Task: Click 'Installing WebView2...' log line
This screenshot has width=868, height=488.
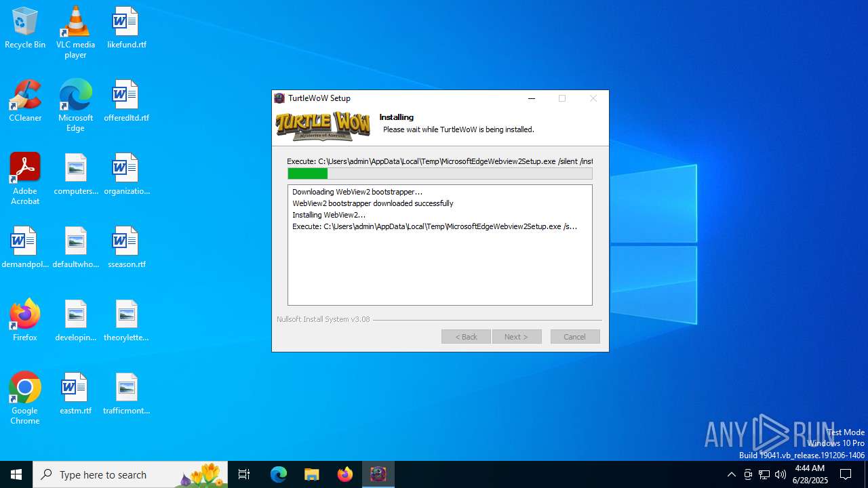Action: coord(329,215)
